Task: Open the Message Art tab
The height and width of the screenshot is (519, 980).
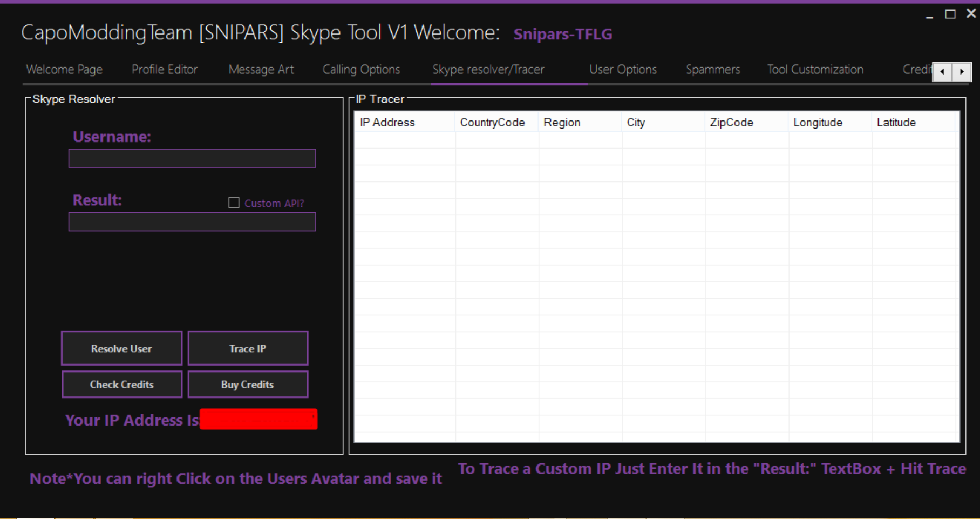Action: (x=261, y=70)
